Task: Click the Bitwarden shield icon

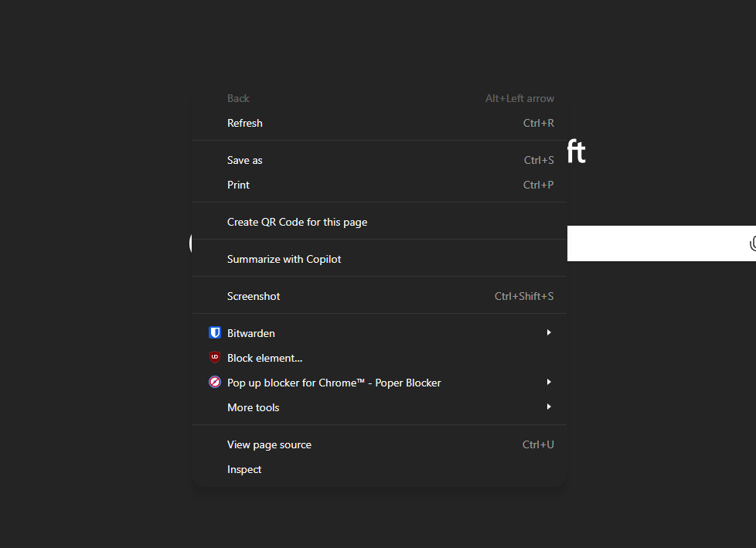Action: 214,332
